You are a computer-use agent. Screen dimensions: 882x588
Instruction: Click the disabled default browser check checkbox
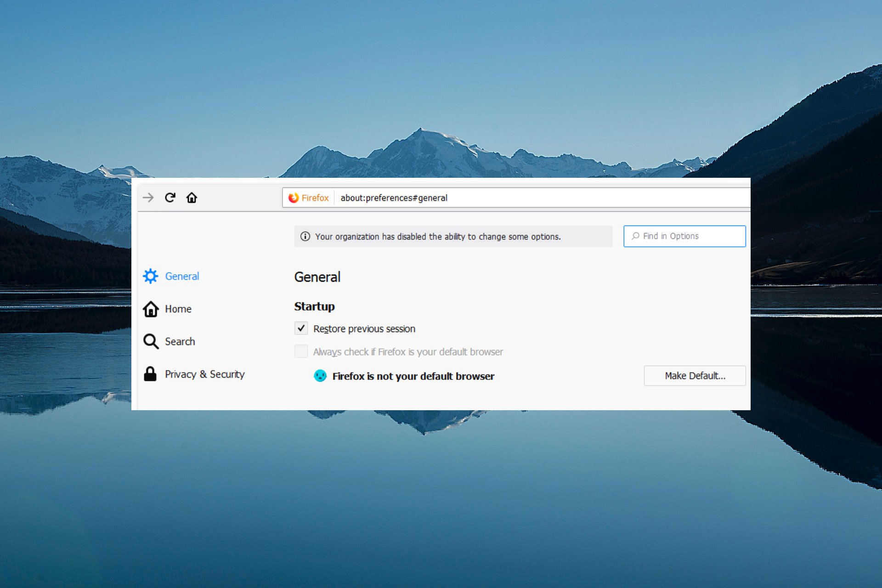[301, 351]
